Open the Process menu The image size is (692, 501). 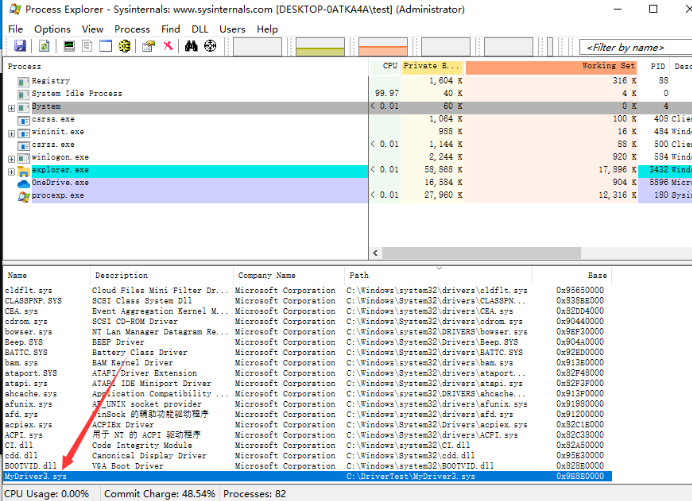(x=132, y=29)
